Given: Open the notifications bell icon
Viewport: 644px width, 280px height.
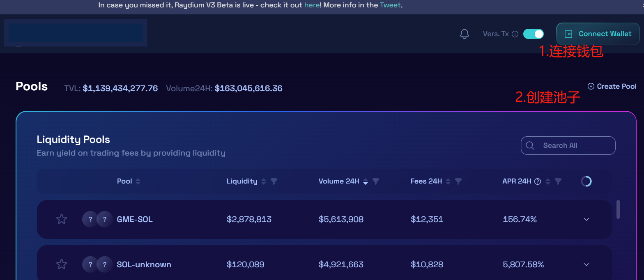Looking at the screenshot, I should [x=464, y=34].
